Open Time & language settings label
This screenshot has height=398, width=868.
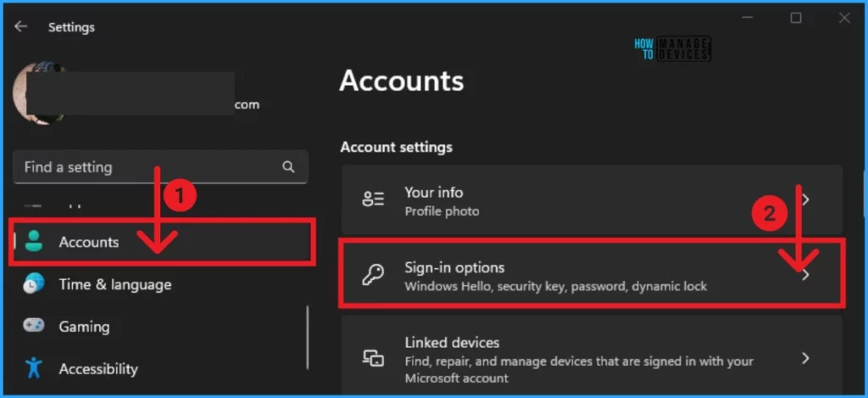(x=115, y=285)
